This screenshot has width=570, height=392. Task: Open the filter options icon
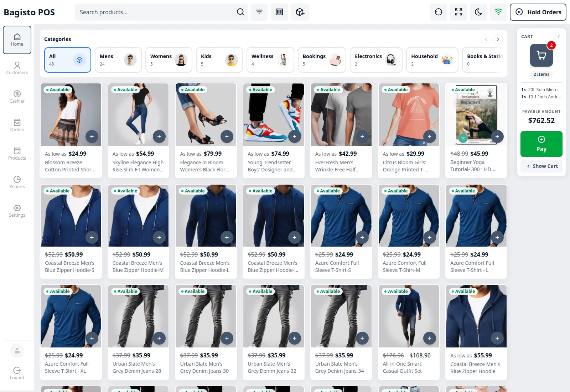(259, 12)
